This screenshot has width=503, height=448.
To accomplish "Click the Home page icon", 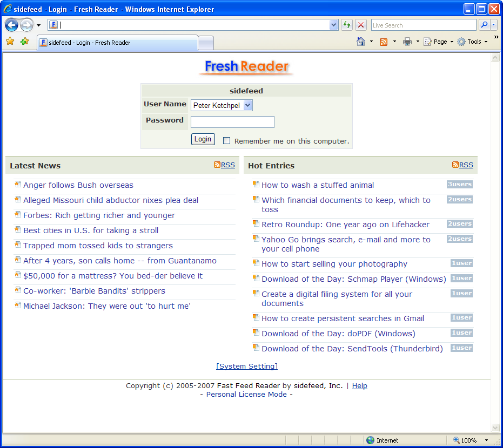I will point(361,42).
